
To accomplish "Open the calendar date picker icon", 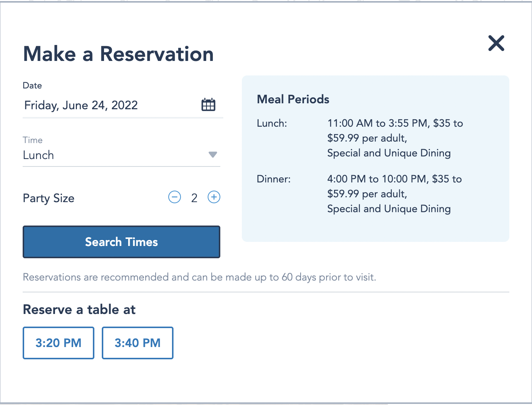I will point(208,105).
